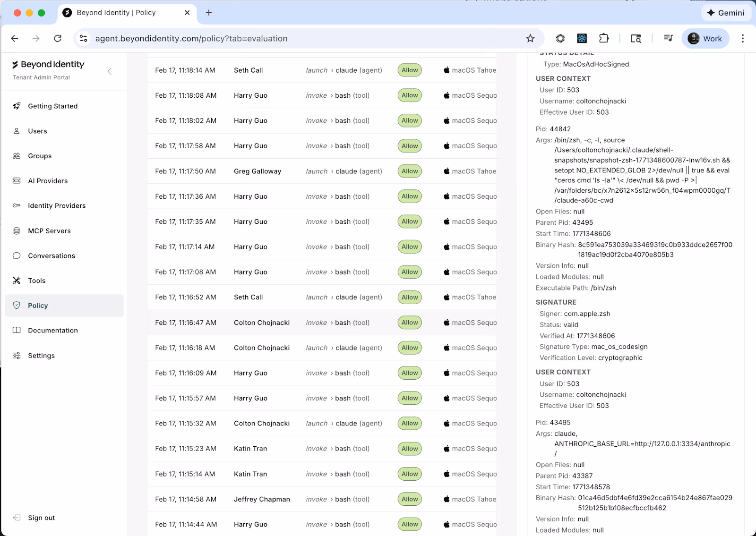The height and width of the screenshot is (536, 756).
Task: Click Verification Level cryptographic text
Action: pyautogui.click(x=591, y=357)
